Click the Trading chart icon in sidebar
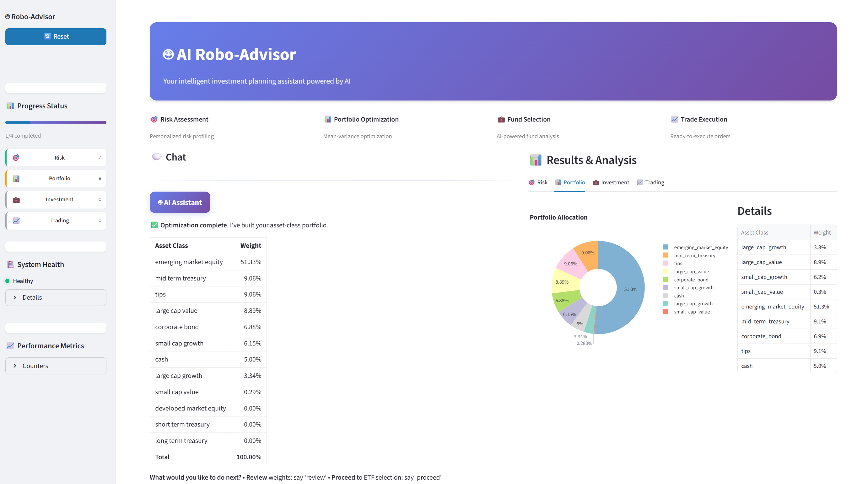Image resolution: width=868 pixels, height=484 pixels. pos(16,220)
